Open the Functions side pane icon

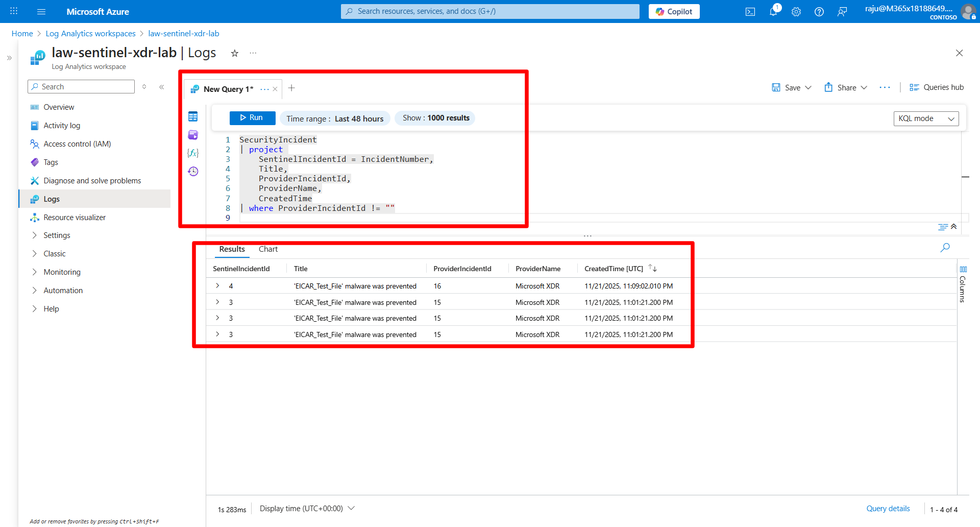click(193, 153)
